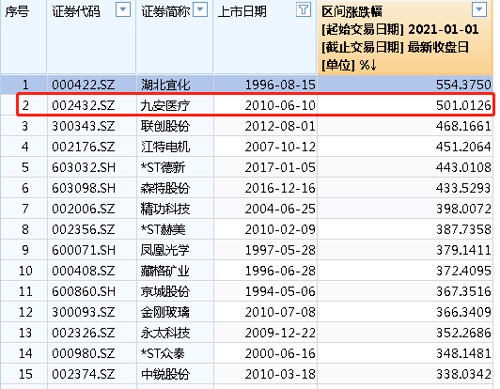Click the 序号 column header

17,12
